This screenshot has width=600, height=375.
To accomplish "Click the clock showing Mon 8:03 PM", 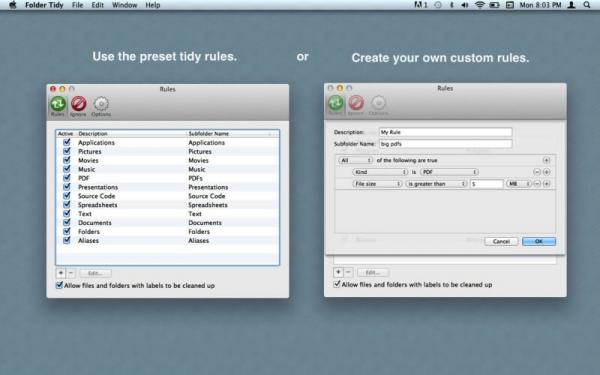I will 540,5.
